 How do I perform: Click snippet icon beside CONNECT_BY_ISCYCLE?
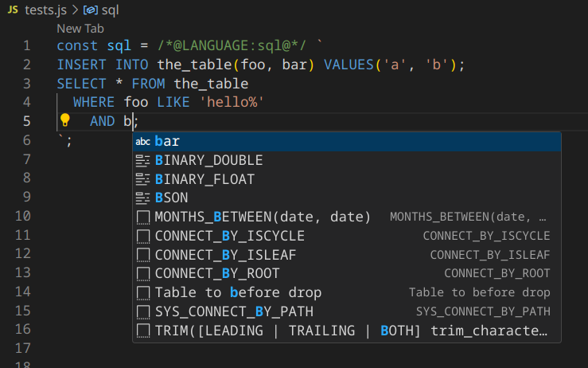pyautogui.click(x=143, y=236)
